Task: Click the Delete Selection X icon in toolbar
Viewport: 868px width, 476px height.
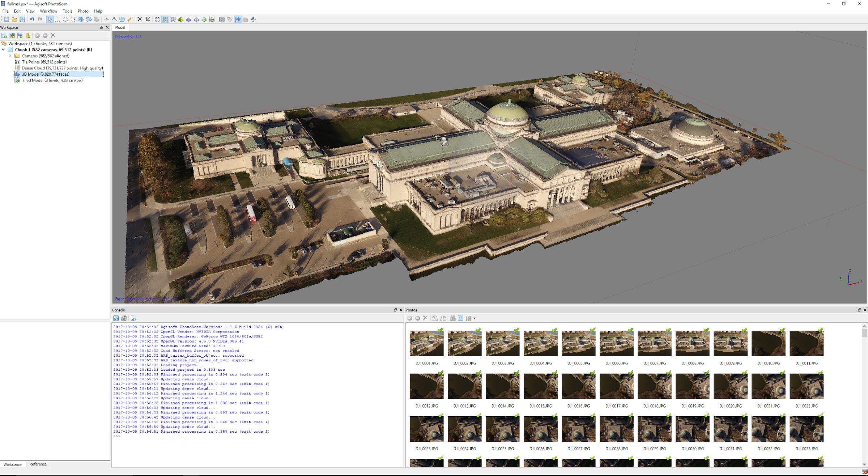Action: pyautogui.click(x=140, y=20)
